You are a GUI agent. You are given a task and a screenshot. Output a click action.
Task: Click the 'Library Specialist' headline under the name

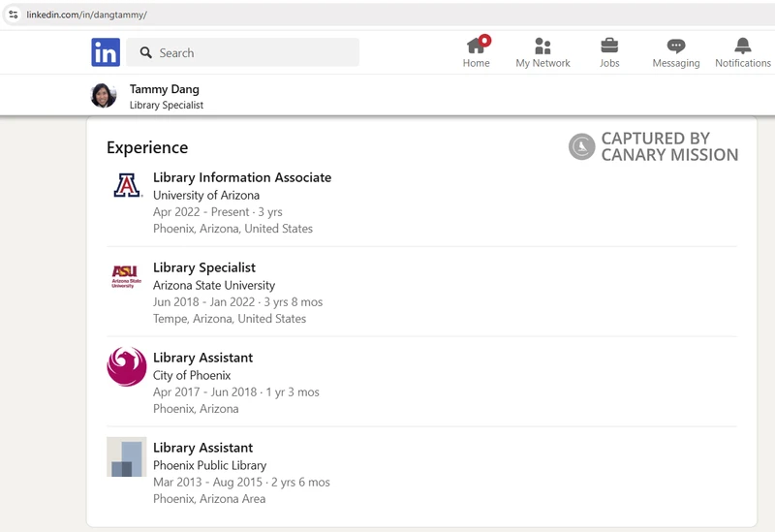click(x=166, y=105)
